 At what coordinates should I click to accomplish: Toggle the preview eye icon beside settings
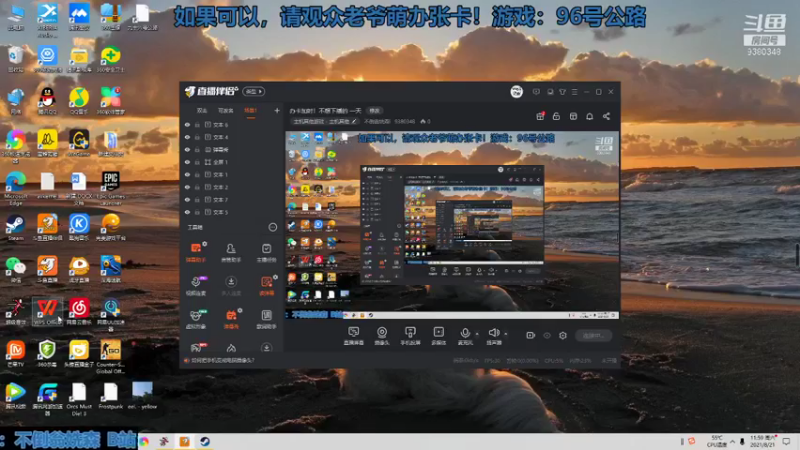tap(547, 335)
